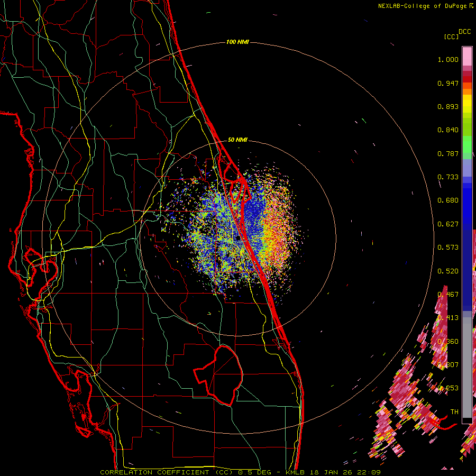
Task: Click the KMLB radar site center dot
Action: (238, 239)
